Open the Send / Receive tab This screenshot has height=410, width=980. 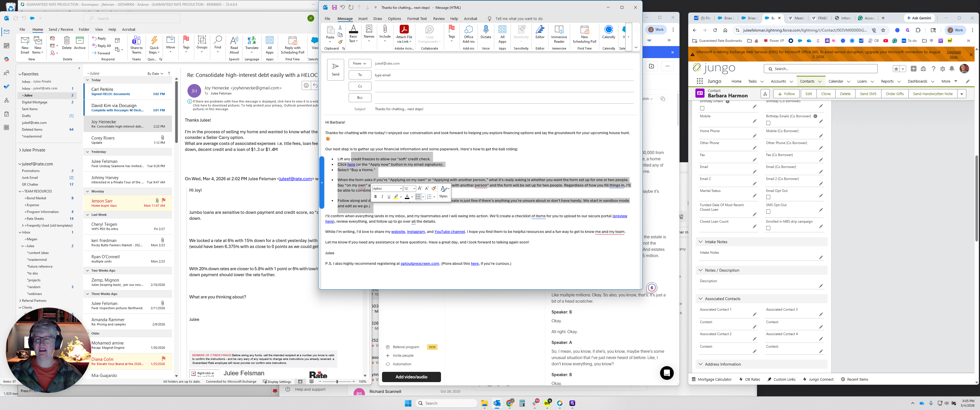[x=61, y=29]
